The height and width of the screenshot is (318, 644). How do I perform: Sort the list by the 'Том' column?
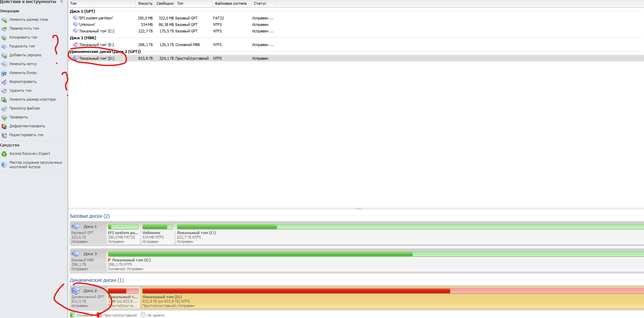coord(102,3)
